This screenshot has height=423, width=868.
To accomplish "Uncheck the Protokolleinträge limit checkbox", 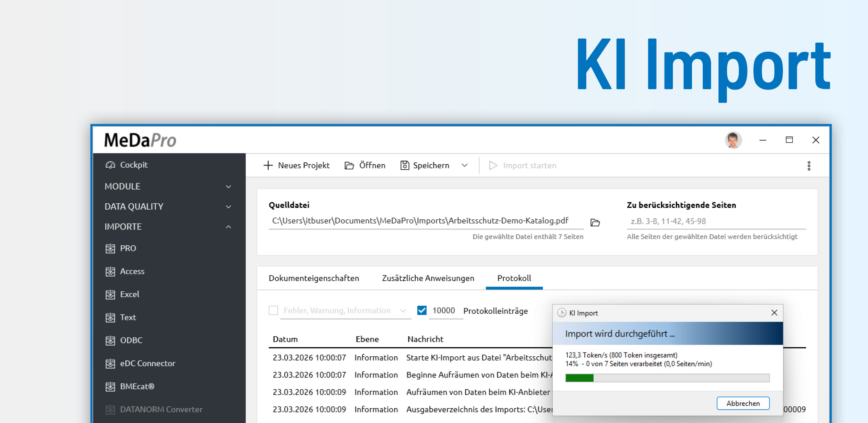I will coord(422,310).
